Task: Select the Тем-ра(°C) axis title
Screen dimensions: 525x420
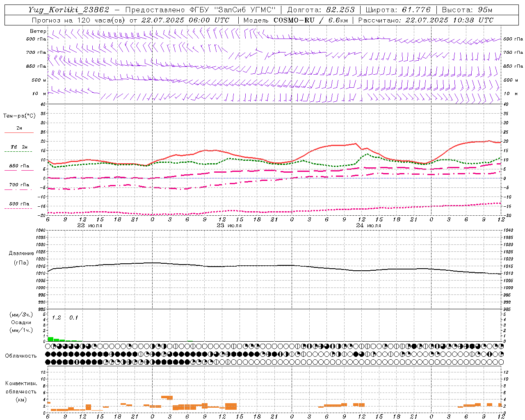Action: (19, 116)
